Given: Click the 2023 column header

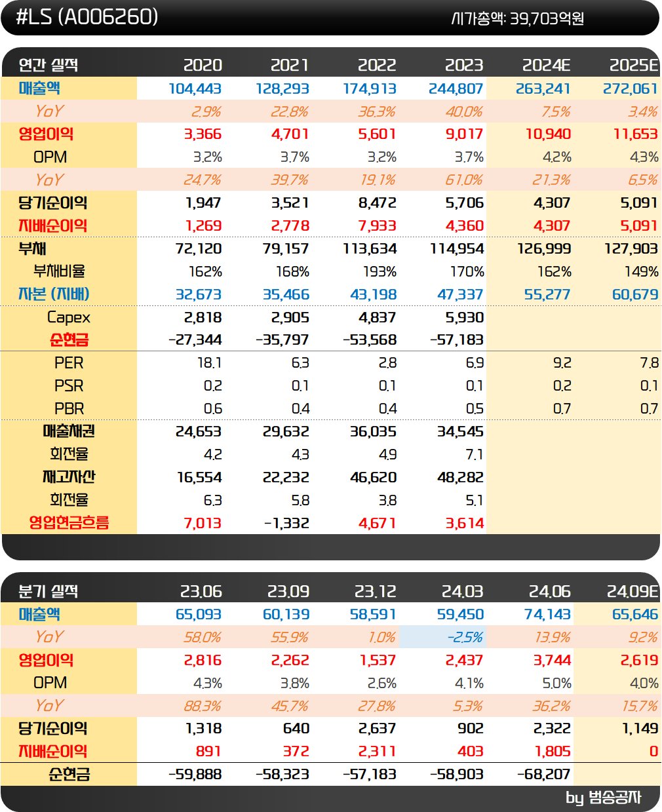Looking at the screenshot, I should coord(464,65).
